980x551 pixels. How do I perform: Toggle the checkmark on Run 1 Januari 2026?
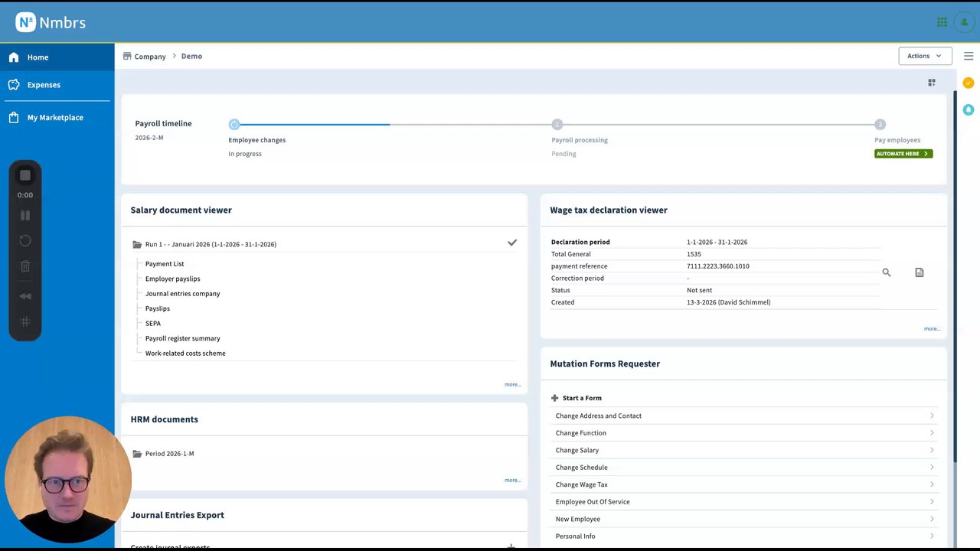coord(512,243)
